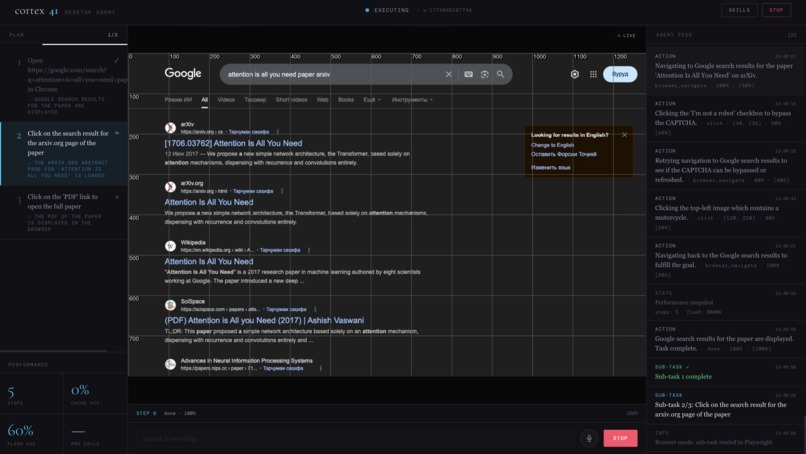Click the 'Оставить Форсии Тоҷикӣ' link
The width and height of the screenshot is (806, 454).
pyautogui.click(x=564, y=154)
